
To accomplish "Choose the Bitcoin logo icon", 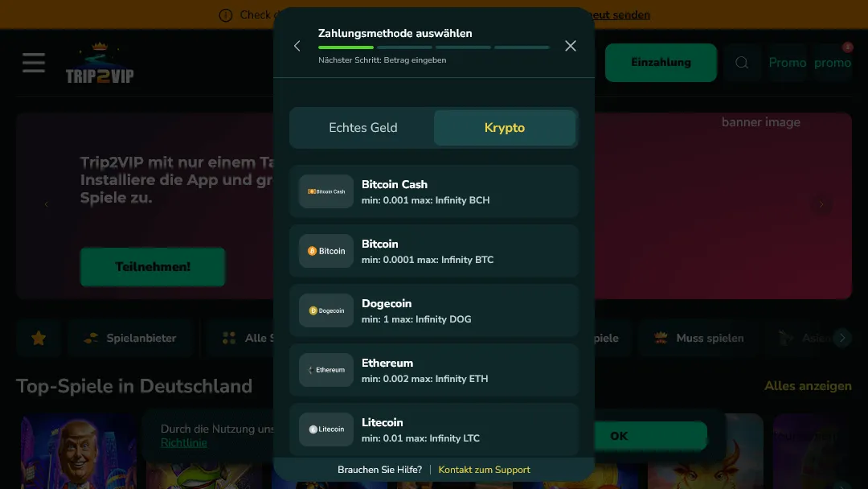I will 326,251.
